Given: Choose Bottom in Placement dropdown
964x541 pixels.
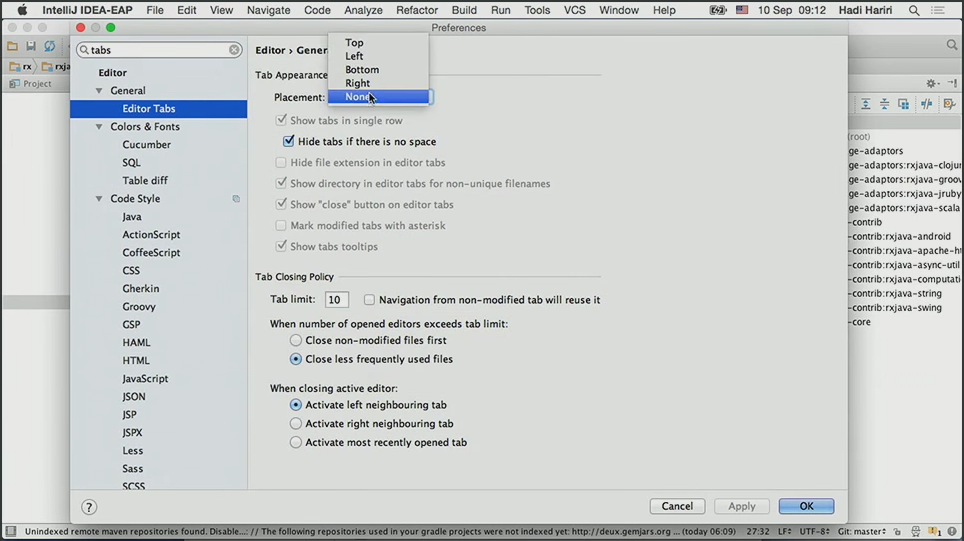Looking at the screenshot, I should 362,70.
